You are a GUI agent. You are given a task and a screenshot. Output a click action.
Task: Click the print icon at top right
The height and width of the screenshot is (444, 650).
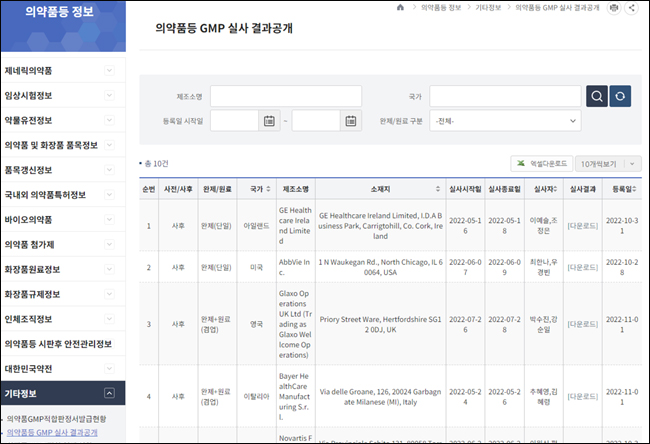(614, 7)
